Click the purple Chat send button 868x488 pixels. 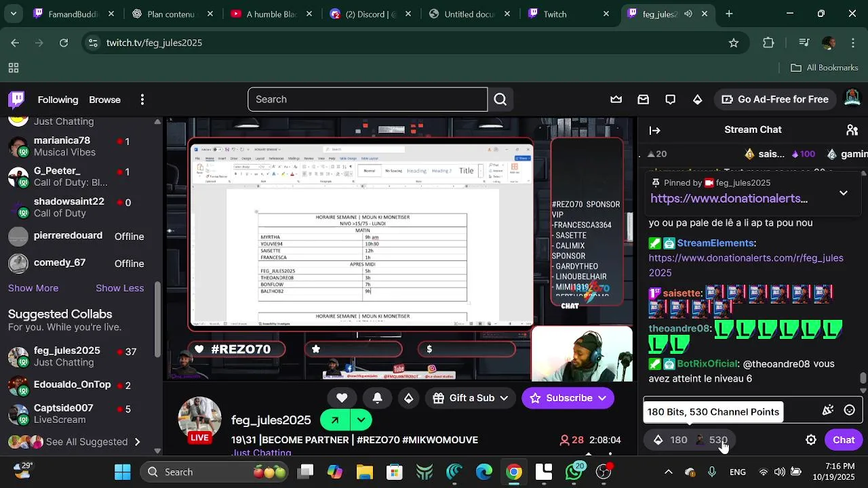point(844,440)
